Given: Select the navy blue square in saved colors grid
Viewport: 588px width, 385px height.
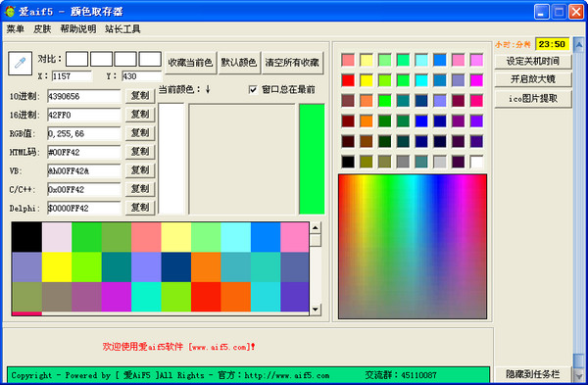Looking at the screenshot, I should pos(176,266).
